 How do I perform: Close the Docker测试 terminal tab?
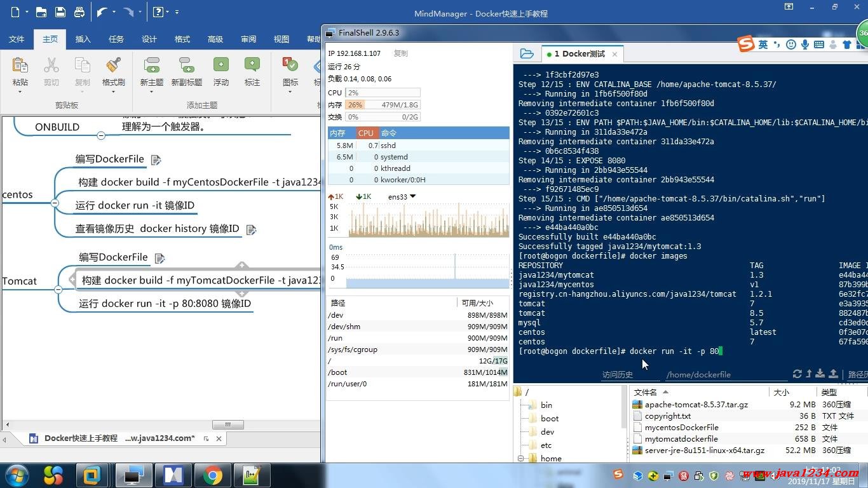click(614, 55)
